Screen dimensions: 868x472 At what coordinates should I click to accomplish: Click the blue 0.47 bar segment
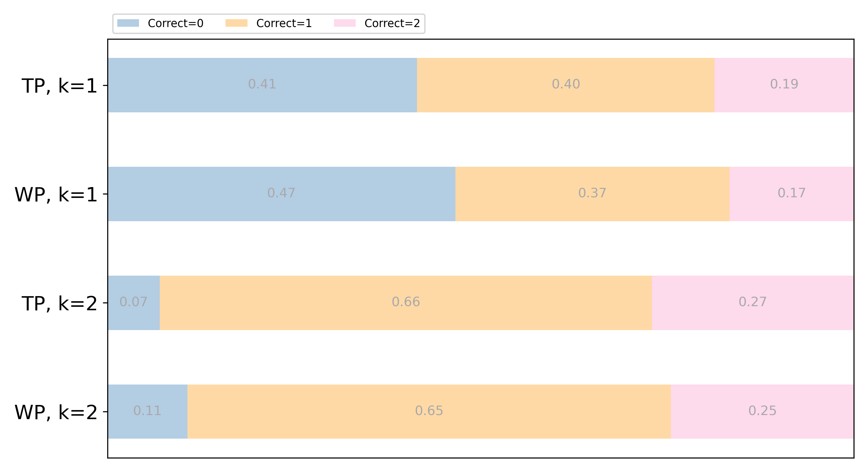click(281, 207)
